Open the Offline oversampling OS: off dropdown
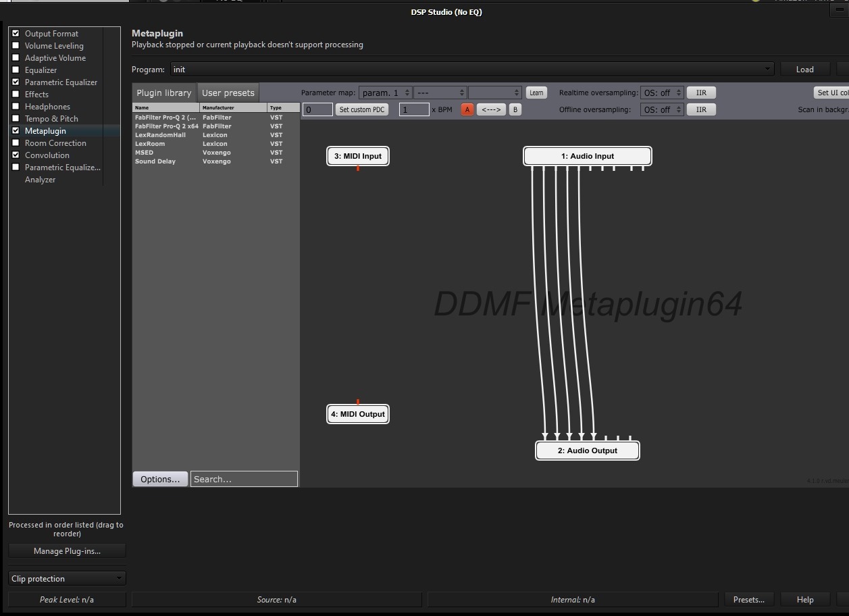Viewport: 849px width, 616px height. point(662,109)
